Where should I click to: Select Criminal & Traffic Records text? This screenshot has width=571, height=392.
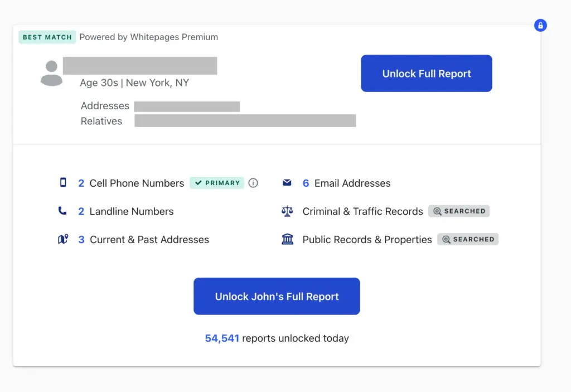pos(362,211)
